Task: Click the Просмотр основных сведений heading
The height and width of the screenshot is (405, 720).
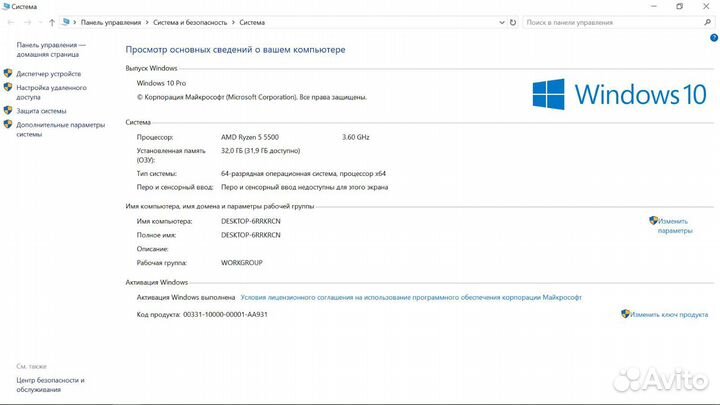Action: (236, 50)
